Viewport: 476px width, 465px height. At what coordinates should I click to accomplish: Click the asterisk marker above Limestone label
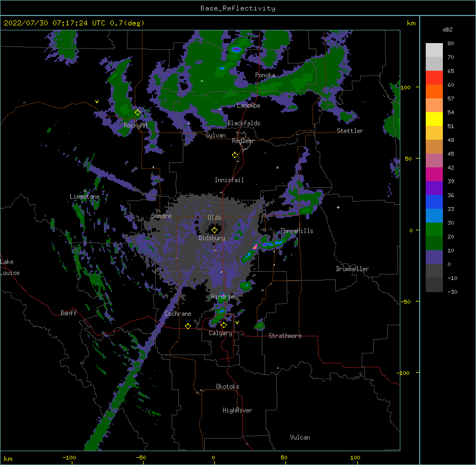(85, 191)
